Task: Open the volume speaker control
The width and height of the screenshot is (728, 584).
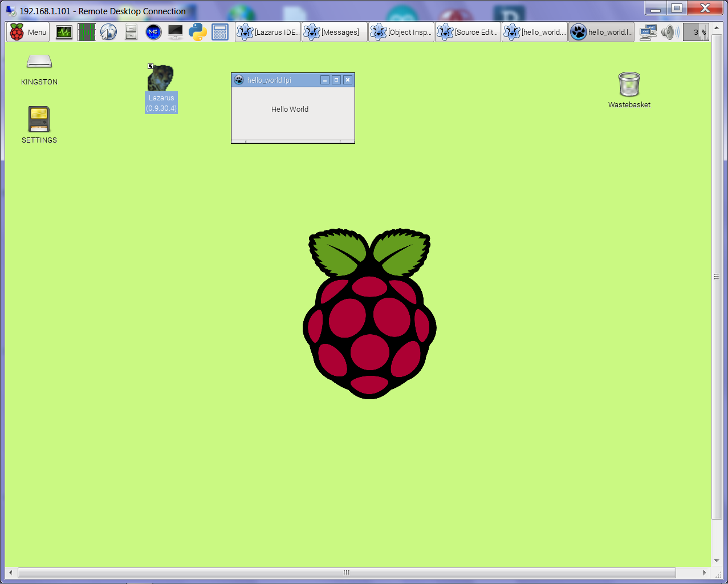Action: click(x=669, y=32)
